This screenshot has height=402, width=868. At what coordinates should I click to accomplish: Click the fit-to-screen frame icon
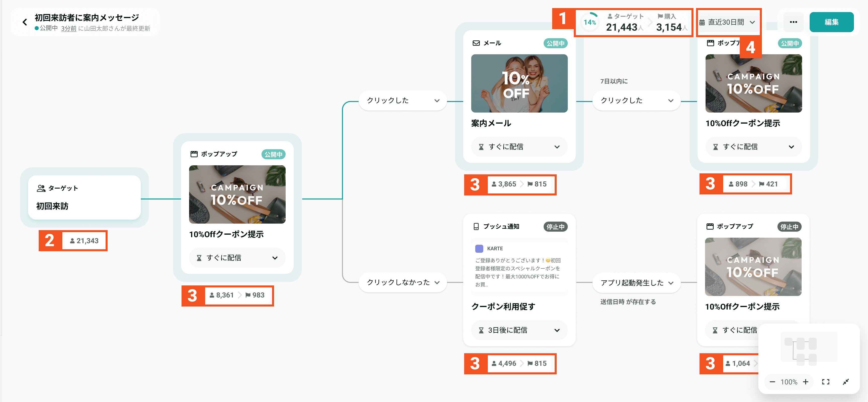pos(826,382)
